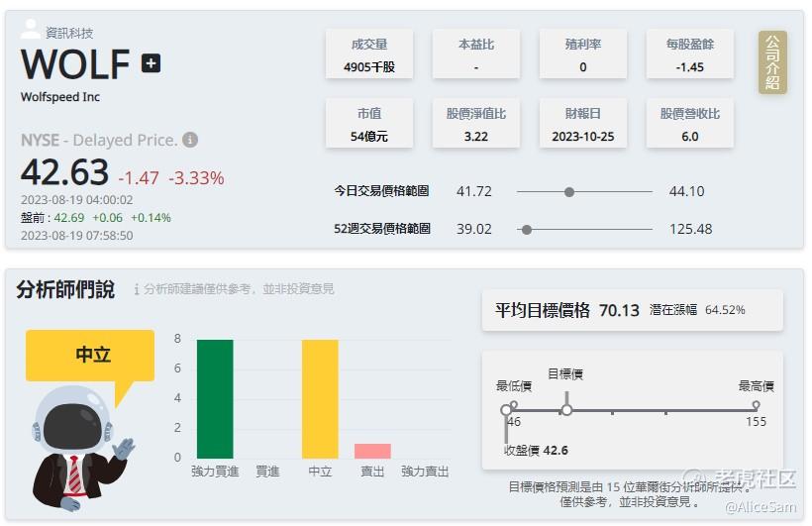Select the 本益比 stat card
Viewport: 812px width, 526px height.
[x=476, y=54]
